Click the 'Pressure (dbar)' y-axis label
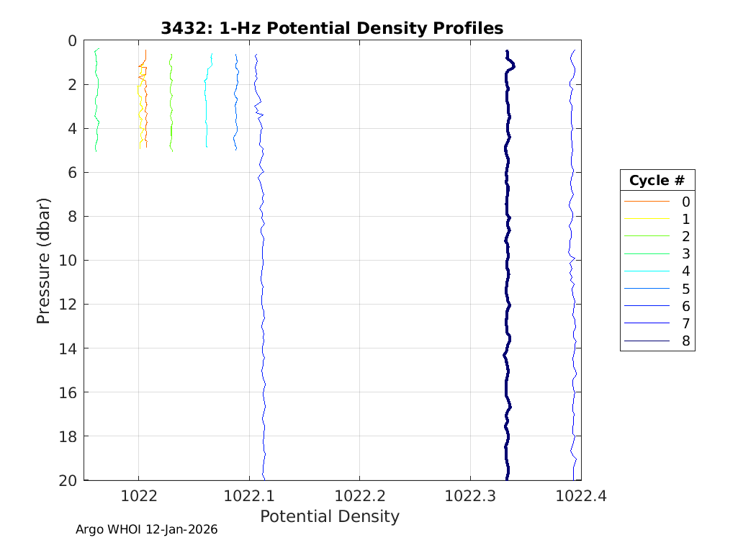Image resolution: width=756 pixels, height=540 pixels. pos(44,260)
